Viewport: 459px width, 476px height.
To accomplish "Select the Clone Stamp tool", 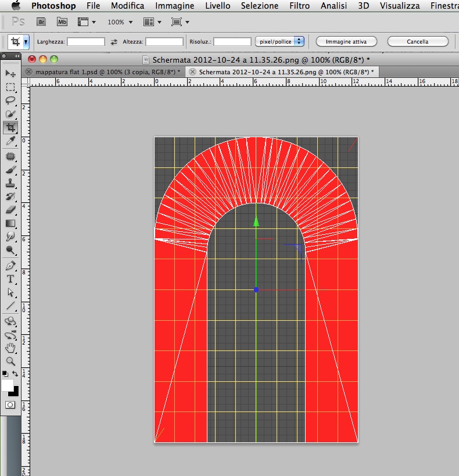I will click(x=10, y=183).
